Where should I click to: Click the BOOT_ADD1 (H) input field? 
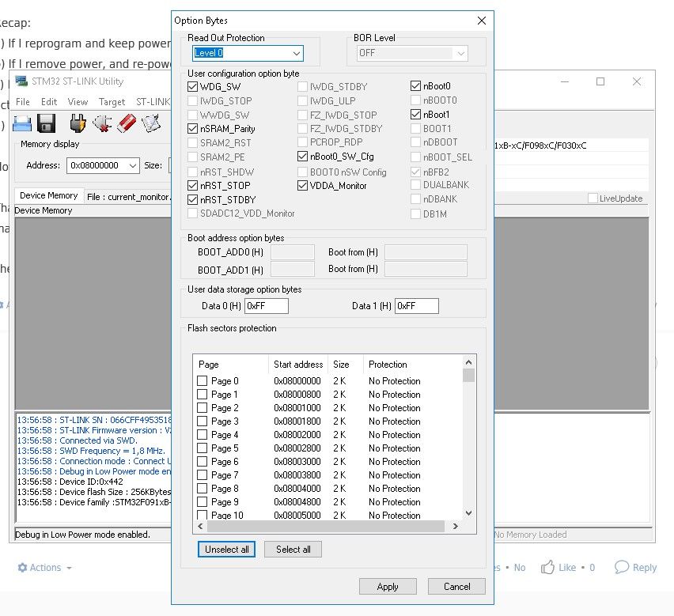coord(293,270)
